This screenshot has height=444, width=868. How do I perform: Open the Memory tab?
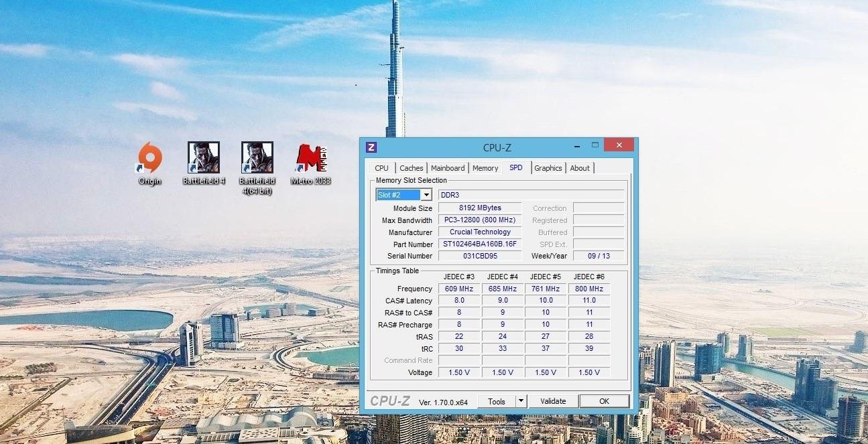pyautogui.click(x=485, y=168)
